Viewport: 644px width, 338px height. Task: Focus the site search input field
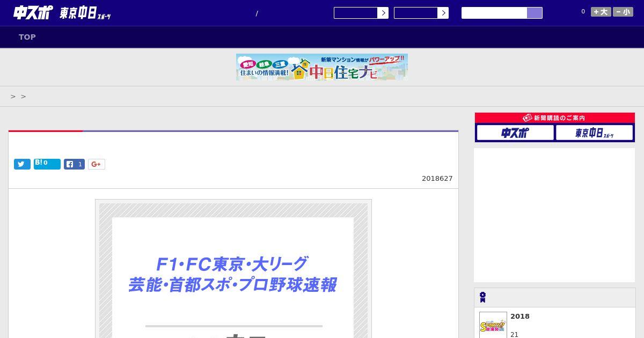494,13
